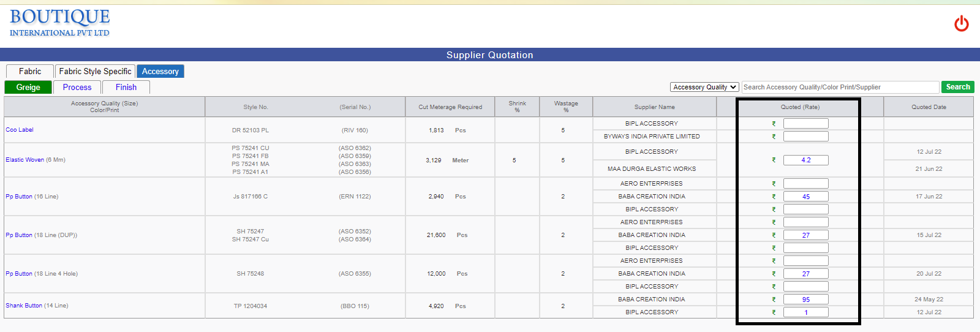The width and height of the screenshot is (980, 332).
Task: Open the Shank Button accessory link
Action: pyautogui.click(x=24, y=306)
